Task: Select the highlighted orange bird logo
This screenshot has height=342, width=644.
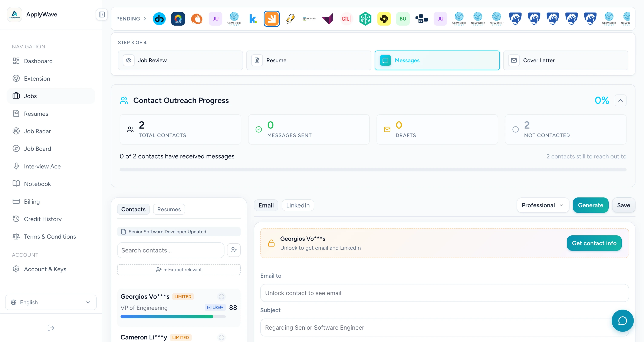Action: point(272,19)
